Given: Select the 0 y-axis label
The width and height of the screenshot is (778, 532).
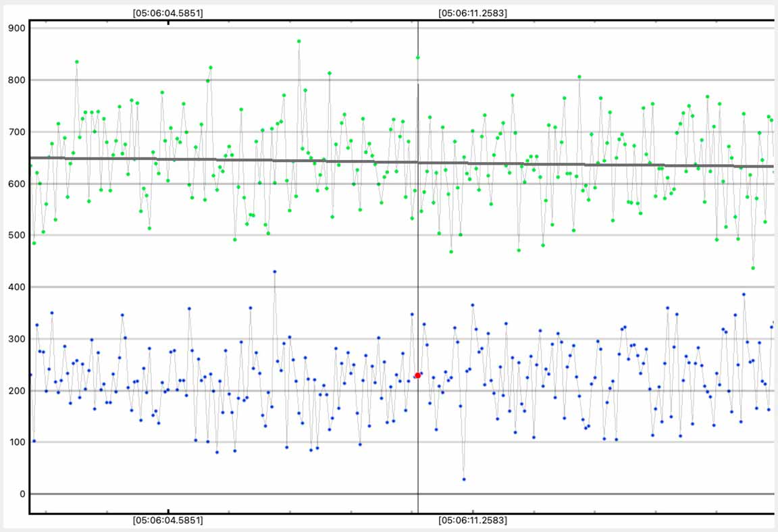Looking at the screenshot, I should click(22, 494).
